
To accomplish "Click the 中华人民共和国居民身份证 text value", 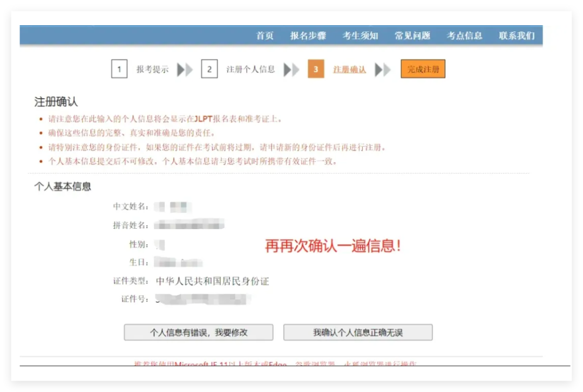I will click(x=212, y=281).
